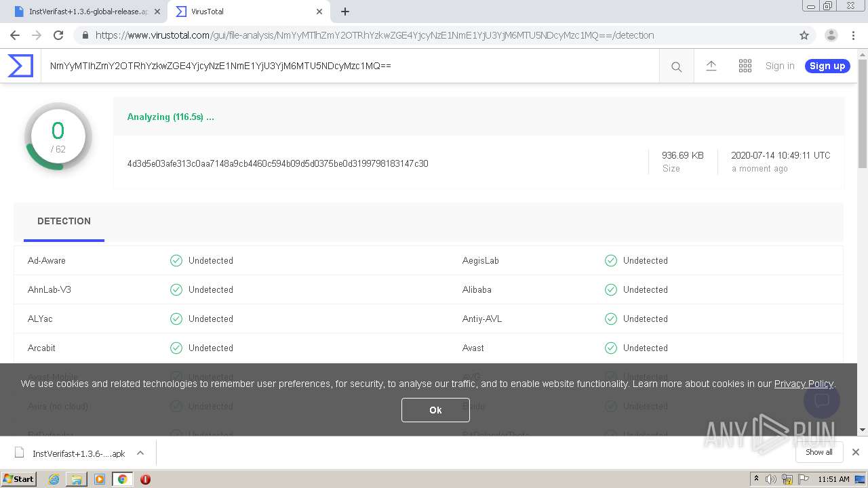868x488 pixels.
Task: Click the file SHA-256 hash text
Action: pos(277,163)
